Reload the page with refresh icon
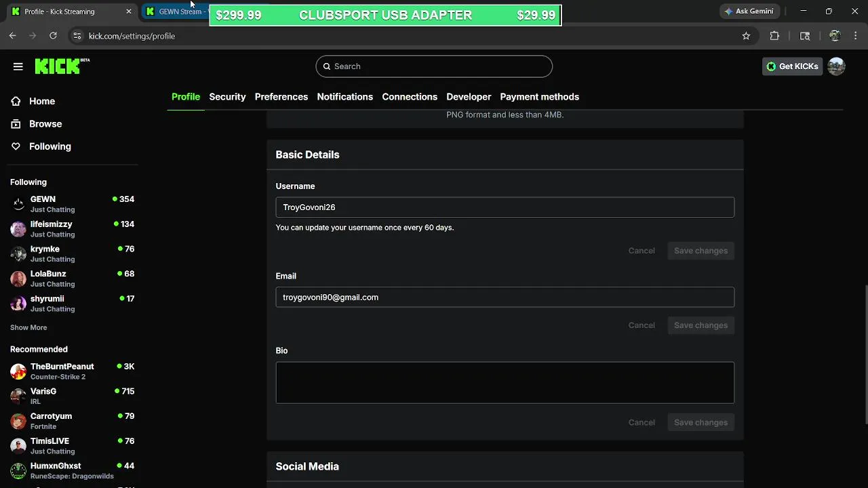The height and width of the screenshot is (488, 868). pos(53,36)
